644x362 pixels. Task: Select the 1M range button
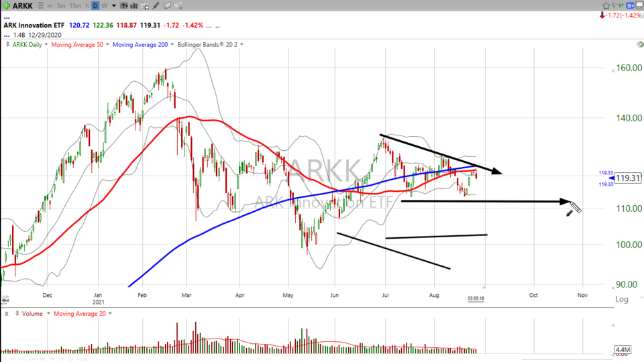click(52, 359)
